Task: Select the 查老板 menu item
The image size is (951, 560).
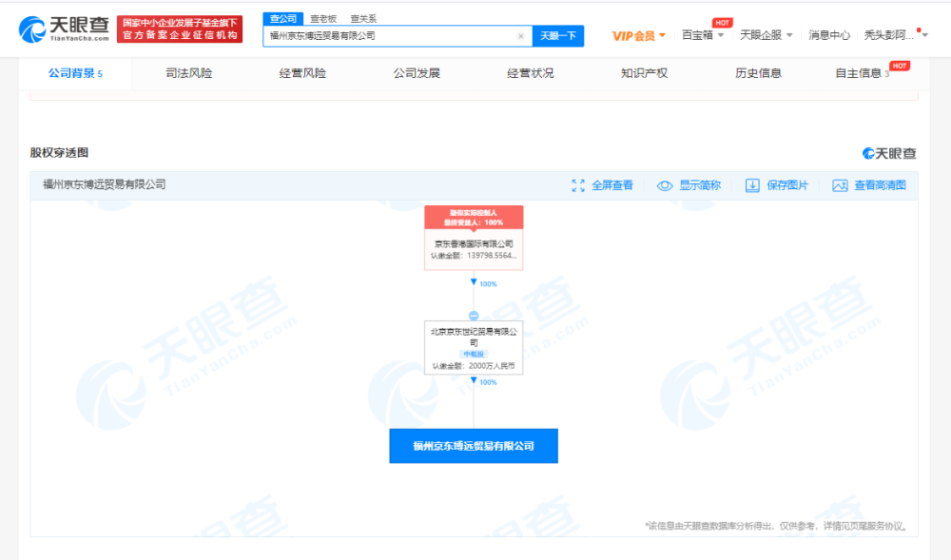Action: (x=321, y=17)
